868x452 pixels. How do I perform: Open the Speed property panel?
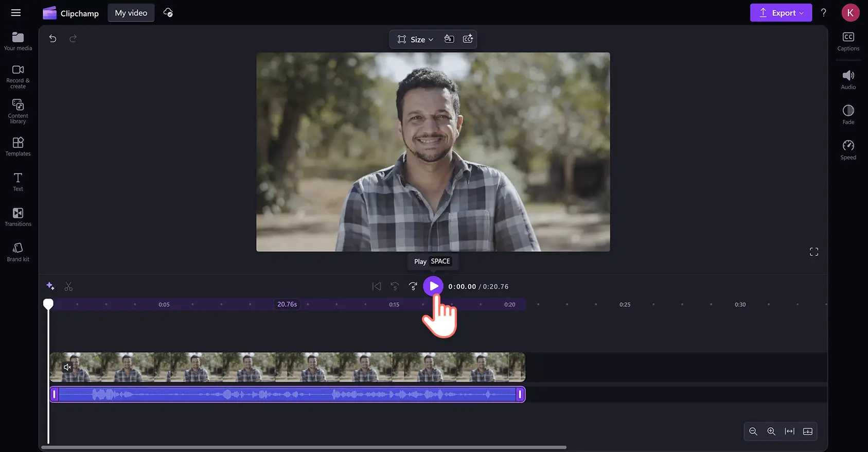pyautogui.click(x=848, y=150)
